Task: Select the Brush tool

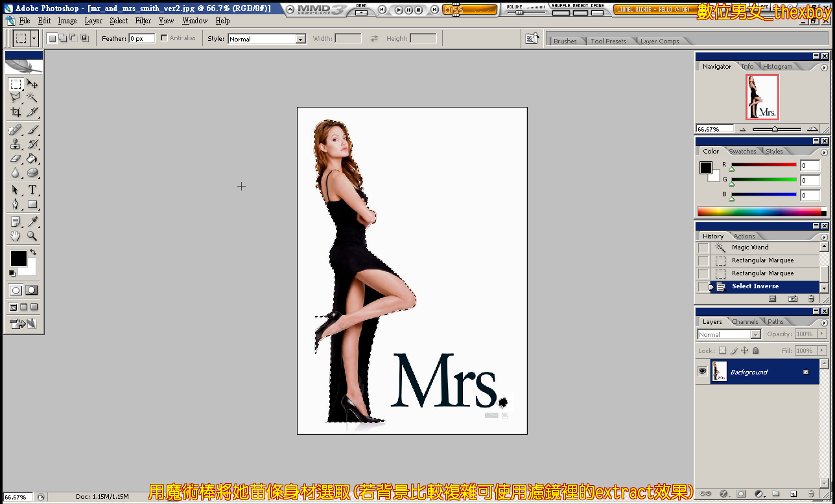Action: coord(32,130)
